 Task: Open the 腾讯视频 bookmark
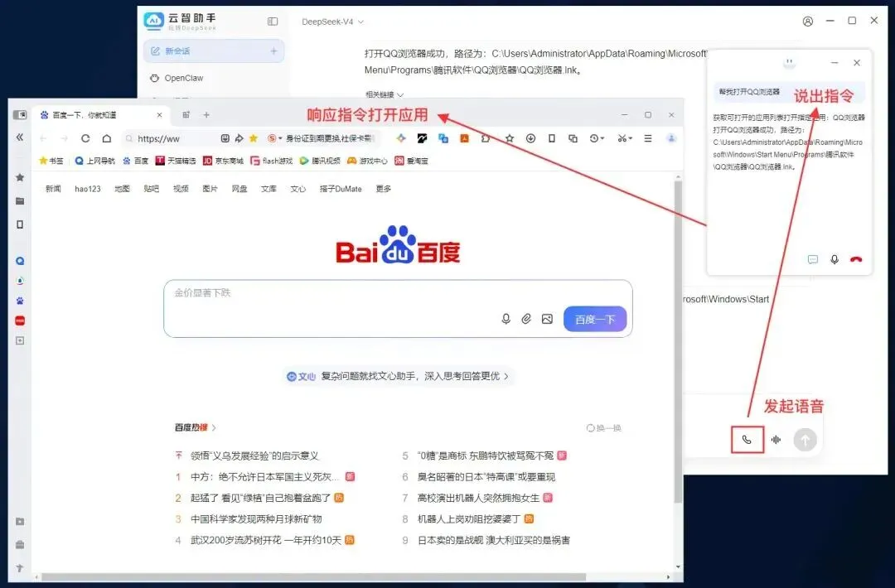(x=320, y=161)
